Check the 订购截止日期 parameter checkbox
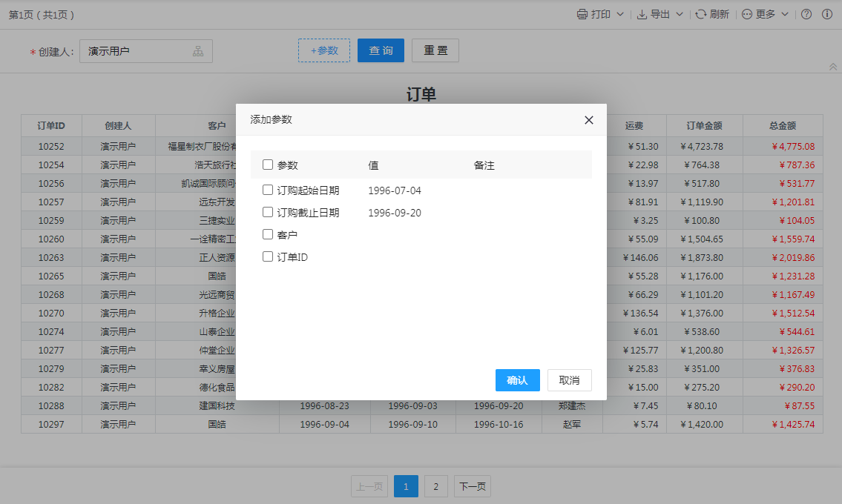The height and width of the screenshot is (504, 842). click(x=268, y=213)
